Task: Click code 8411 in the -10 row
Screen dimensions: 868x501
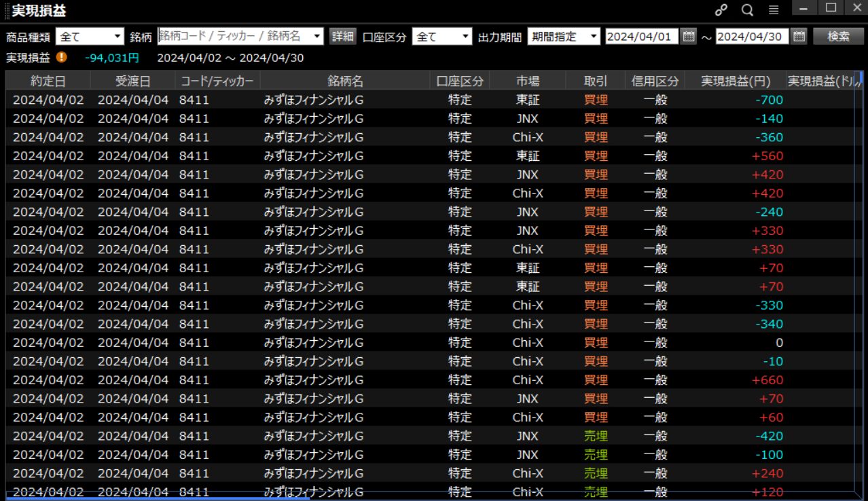Action: click(194, 361)
